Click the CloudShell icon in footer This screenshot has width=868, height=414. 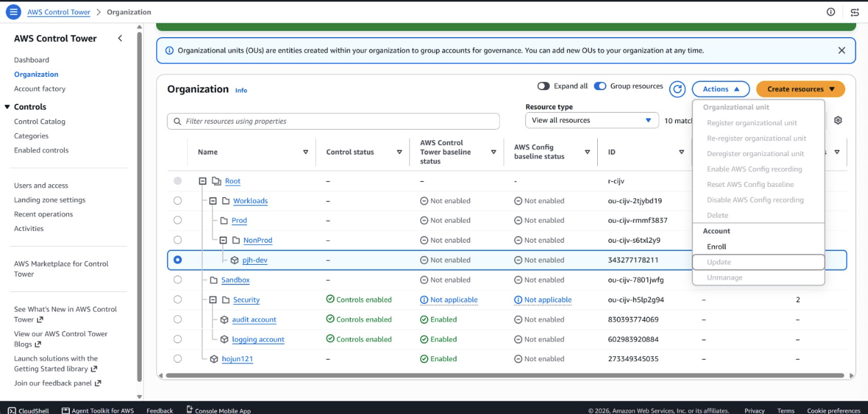12,410
